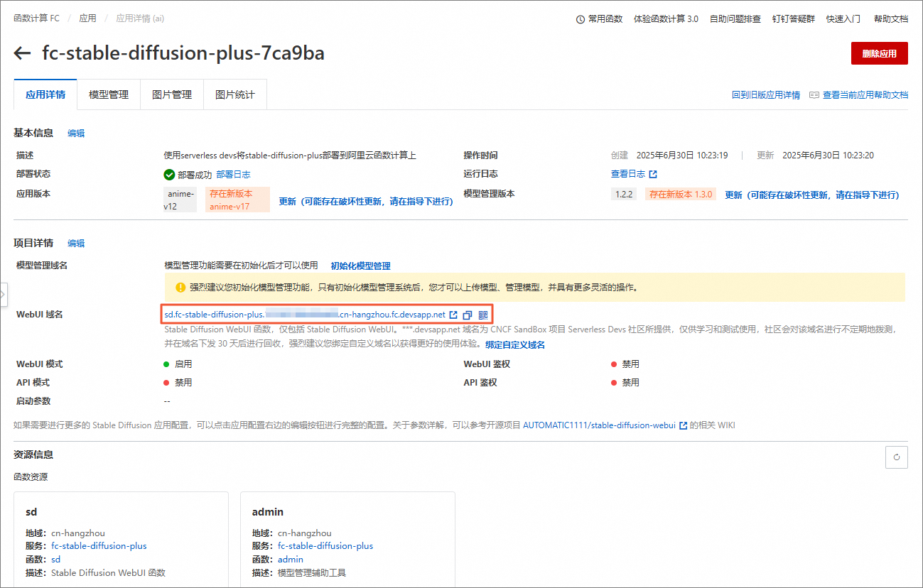
Task: Click update time 2025年6月30日 10:23:20
Action: pyautogui.click(x=828, y=156)
